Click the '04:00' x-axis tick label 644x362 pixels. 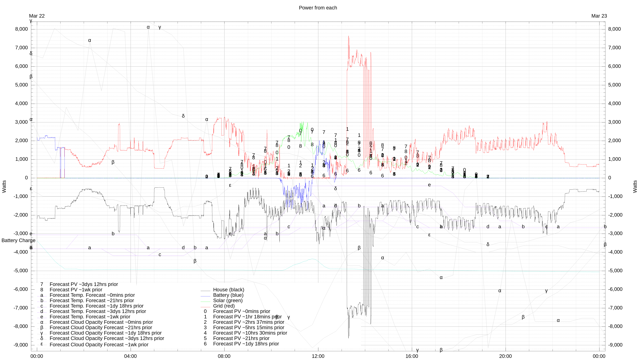(131, 356)
